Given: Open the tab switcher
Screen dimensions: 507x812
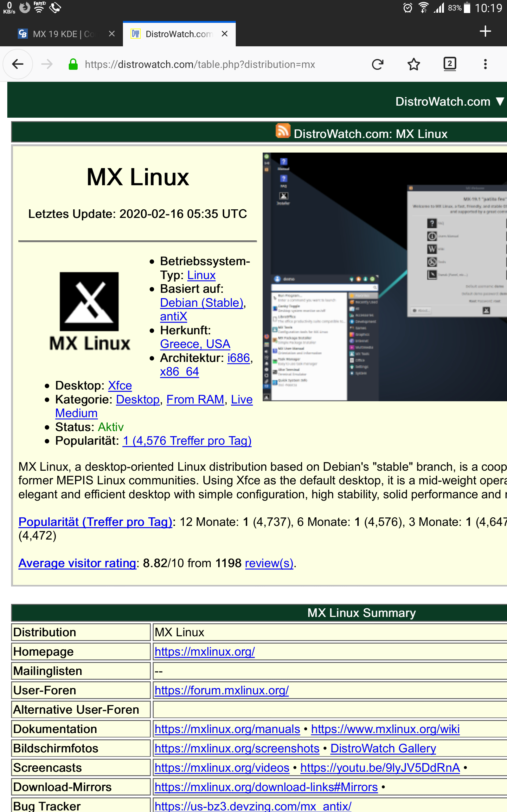Looking at the screenshot, I should click(x=450, y=64).
